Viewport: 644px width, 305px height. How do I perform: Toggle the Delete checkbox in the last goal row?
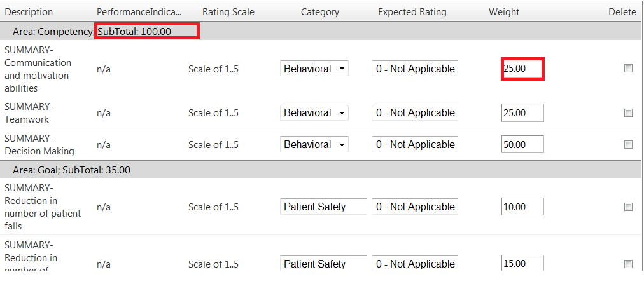pos(628,264)
